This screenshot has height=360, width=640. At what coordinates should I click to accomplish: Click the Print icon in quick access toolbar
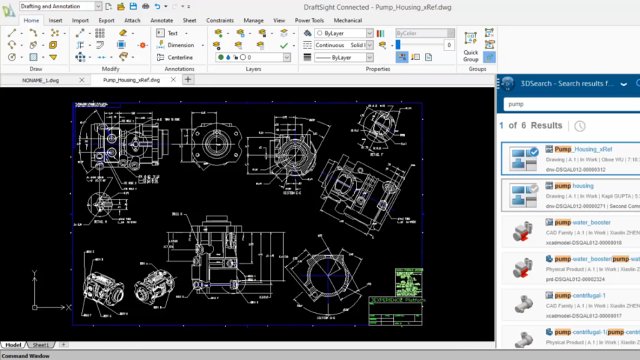pos(145,6)
